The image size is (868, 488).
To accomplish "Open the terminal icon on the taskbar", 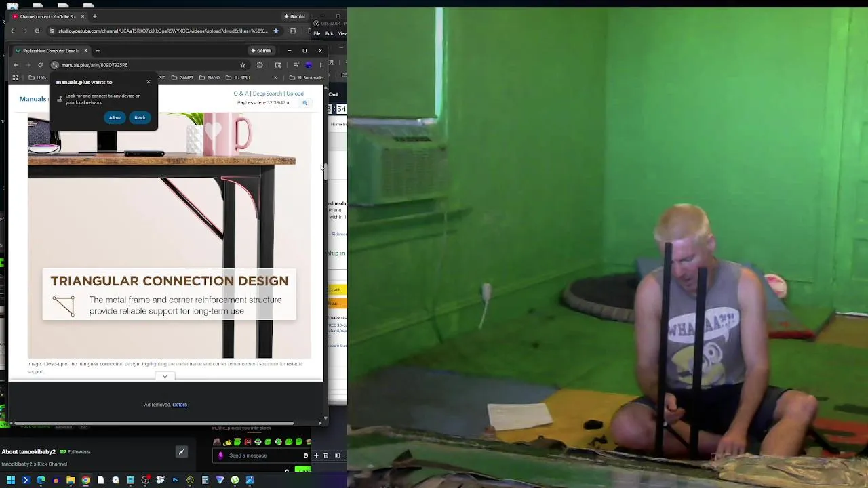I will pyautogui.click(x=26, y=481).
